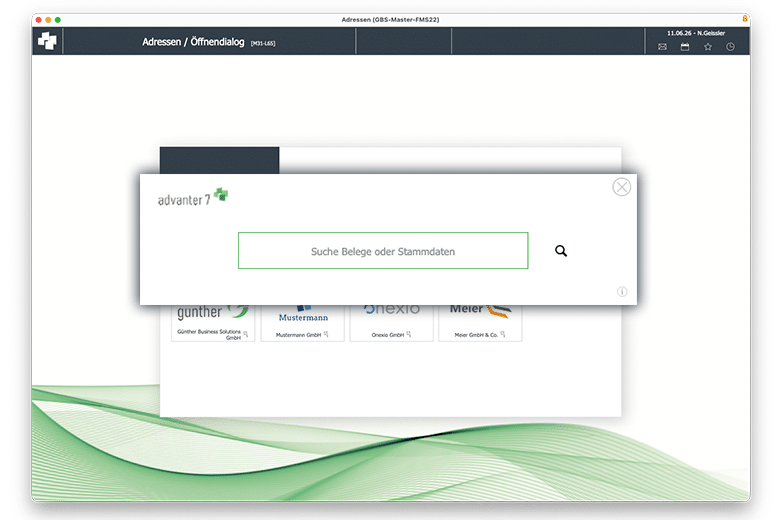Click the advanter cross logo in header
780x520 pixels.
(47, 41)
